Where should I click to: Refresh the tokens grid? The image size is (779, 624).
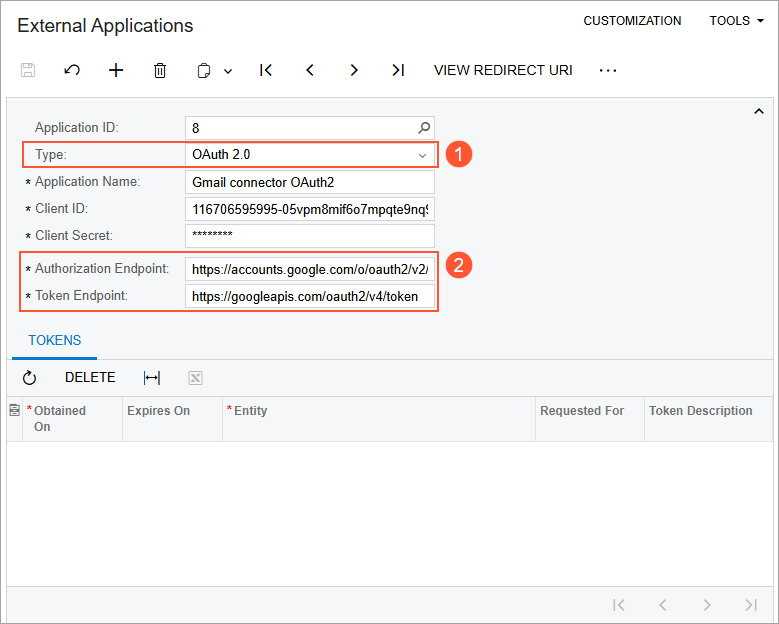click(x=29, y=378)
